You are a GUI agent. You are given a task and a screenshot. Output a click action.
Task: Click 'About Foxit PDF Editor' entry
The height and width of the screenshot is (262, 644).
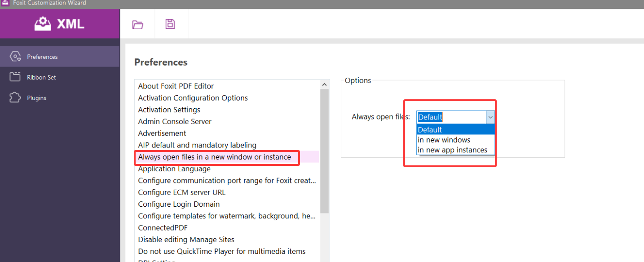[x=175, y=86]
